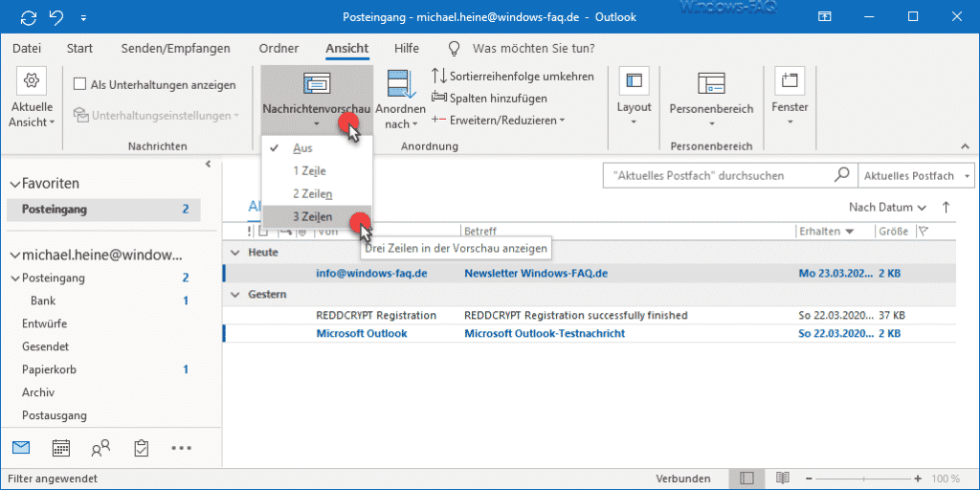This screenshot has height=490, width=980.
Task: Collapse the michael.heine@window... account tree
Action: 15,255
